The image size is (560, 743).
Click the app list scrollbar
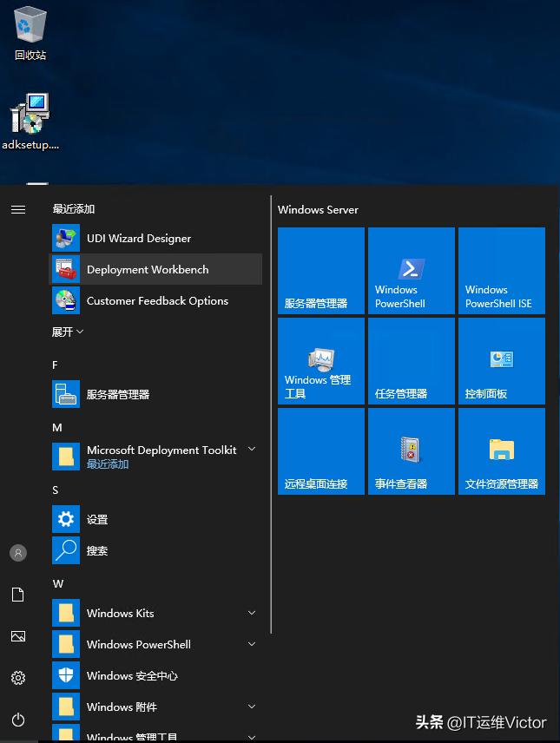point(271,415)
